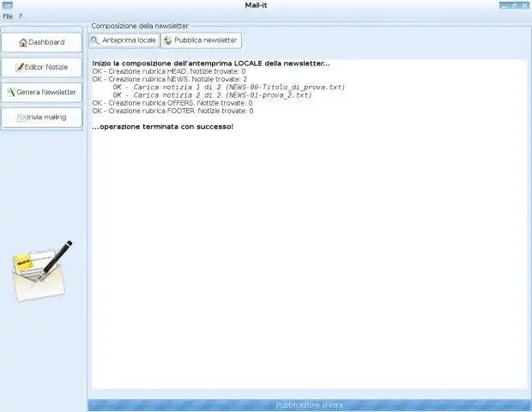532x412 pixels.
Task: Click the magnifier icon for Anteprima locale
Action: 95,40
